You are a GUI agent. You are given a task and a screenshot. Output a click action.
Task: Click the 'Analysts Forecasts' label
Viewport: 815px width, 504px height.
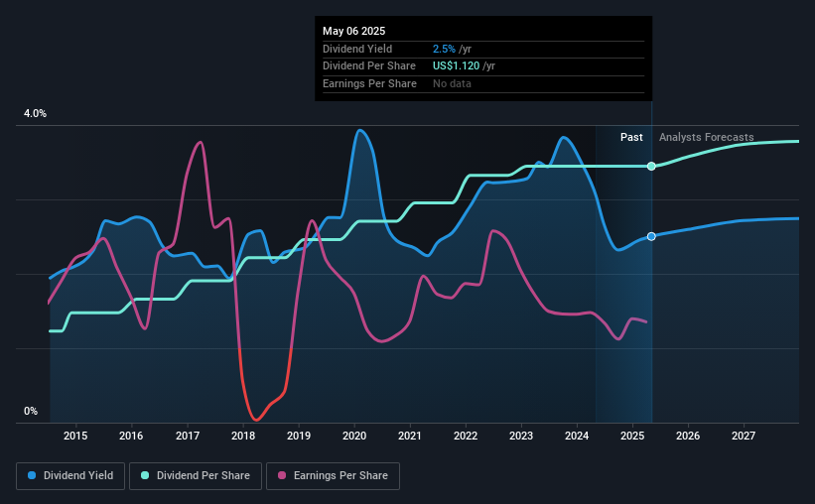coord(707,137)
